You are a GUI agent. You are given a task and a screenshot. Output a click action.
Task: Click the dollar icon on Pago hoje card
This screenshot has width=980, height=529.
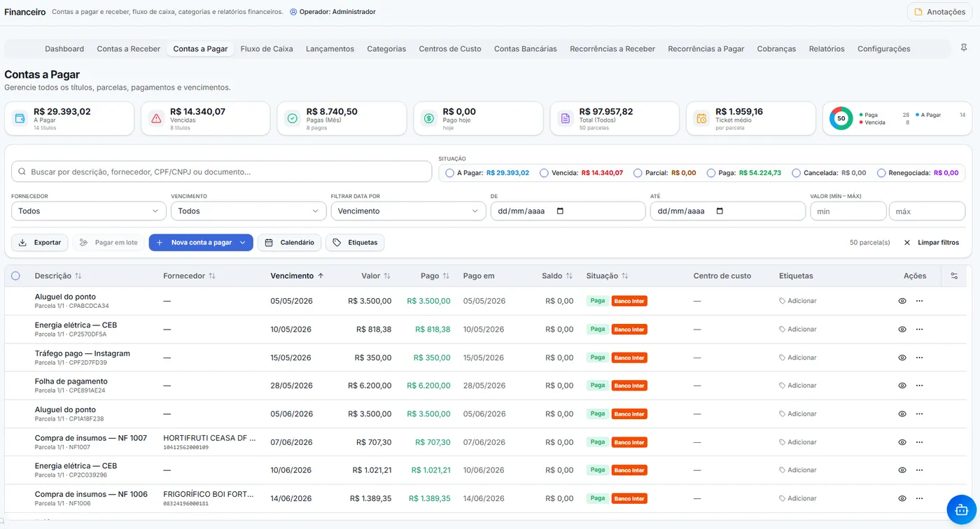click(x=429, y=118)
